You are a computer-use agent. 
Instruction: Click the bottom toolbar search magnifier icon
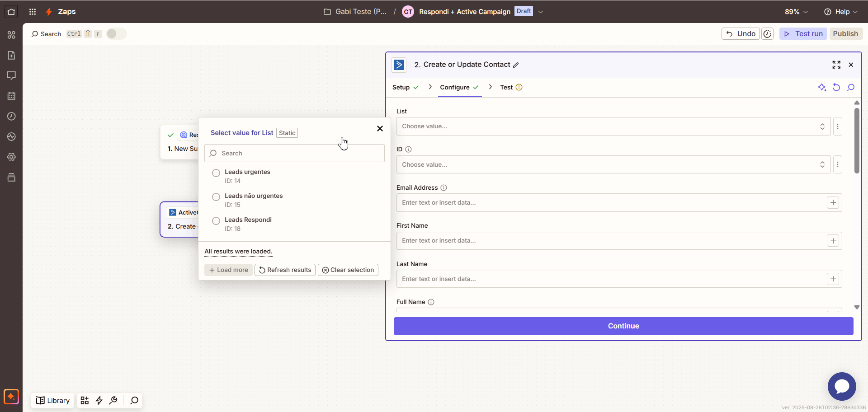click(x=134, y=400)
